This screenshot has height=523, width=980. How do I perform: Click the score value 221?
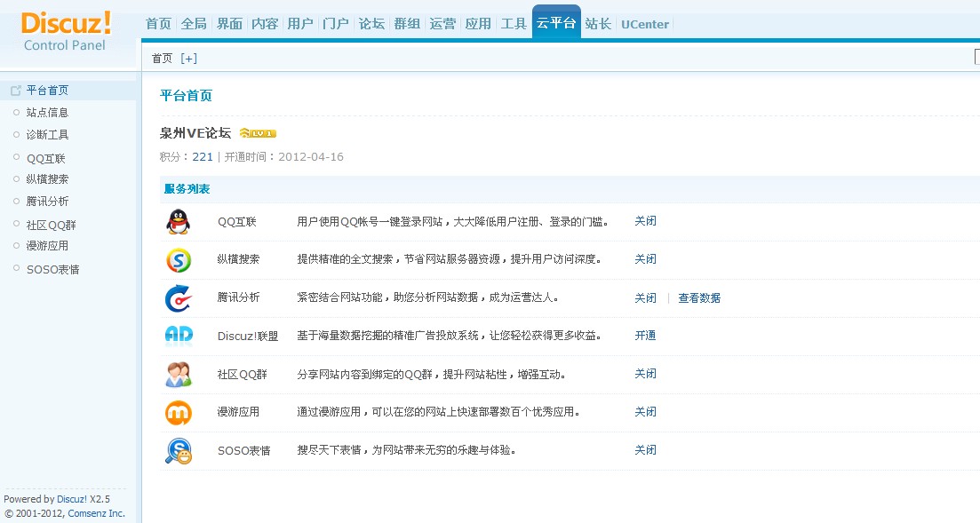203,157
